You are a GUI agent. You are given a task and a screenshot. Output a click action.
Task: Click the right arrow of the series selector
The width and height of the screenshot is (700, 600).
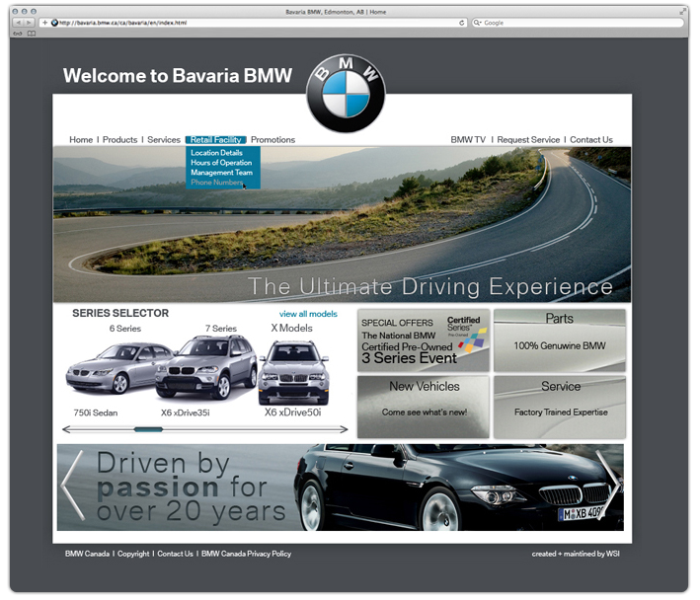[x=343, y=429]
